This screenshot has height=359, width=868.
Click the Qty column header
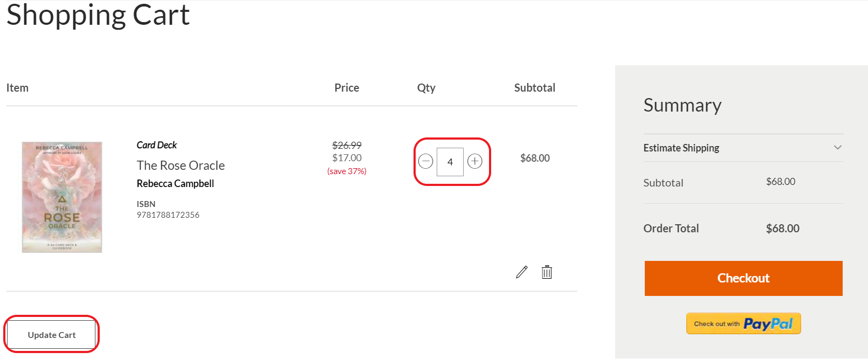426,88
